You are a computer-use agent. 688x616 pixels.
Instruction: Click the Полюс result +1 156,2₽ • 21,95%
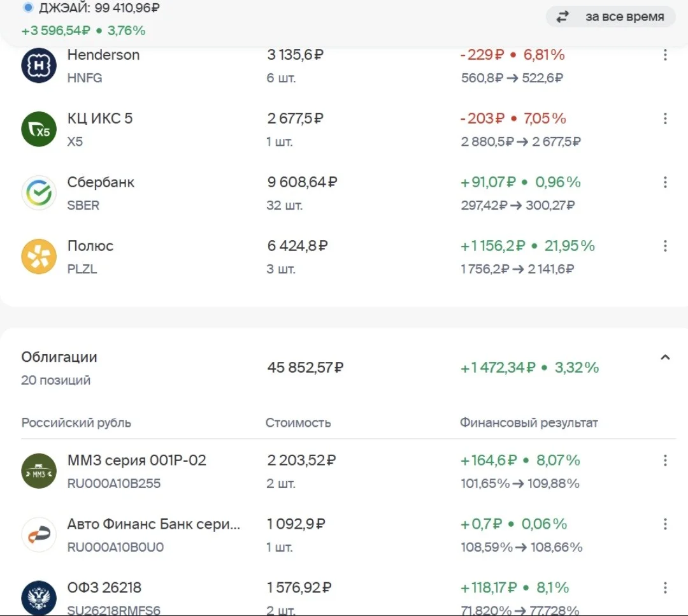pos(527,246)
